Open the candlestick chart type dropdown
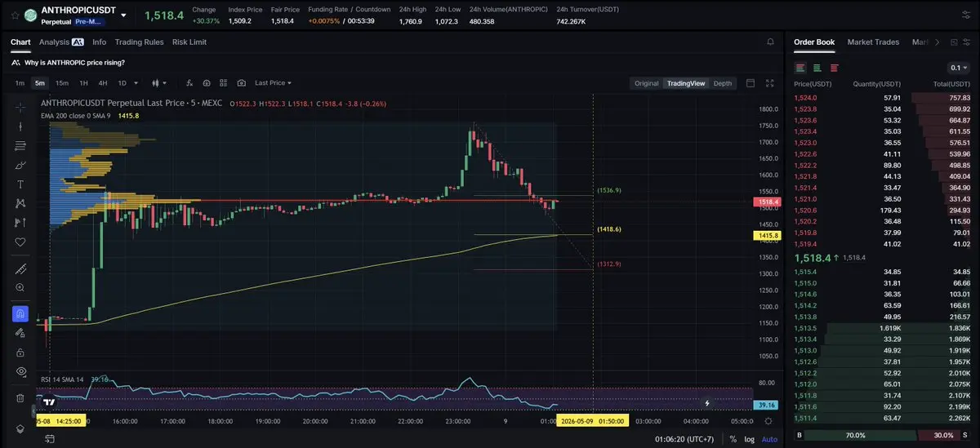This screenshot has width=980, height=448. tap(159, 82)
